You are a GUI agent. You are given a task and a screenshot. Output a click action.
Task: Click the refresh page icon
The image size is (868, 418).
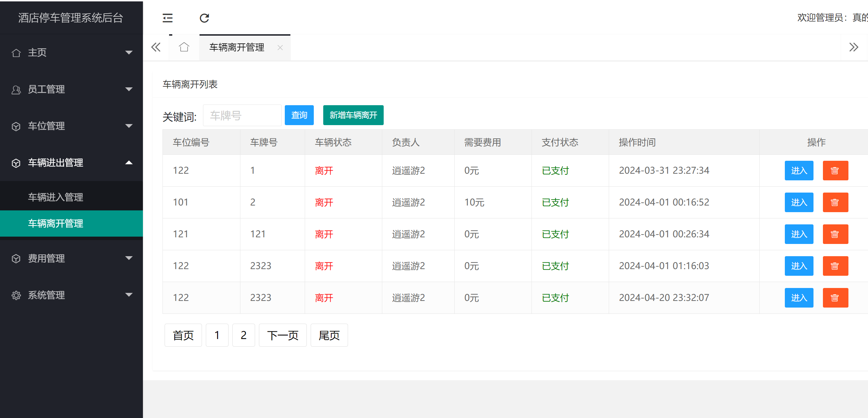point(204,18)
